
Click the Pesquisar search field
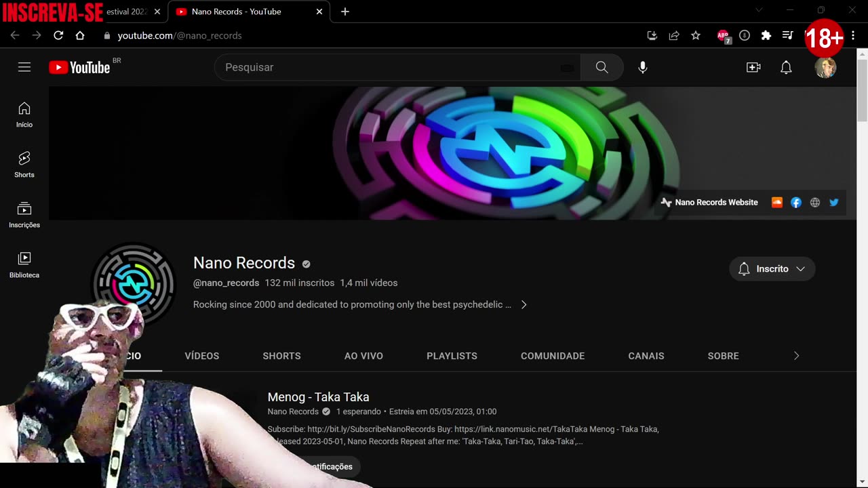[x=397, y=67]
